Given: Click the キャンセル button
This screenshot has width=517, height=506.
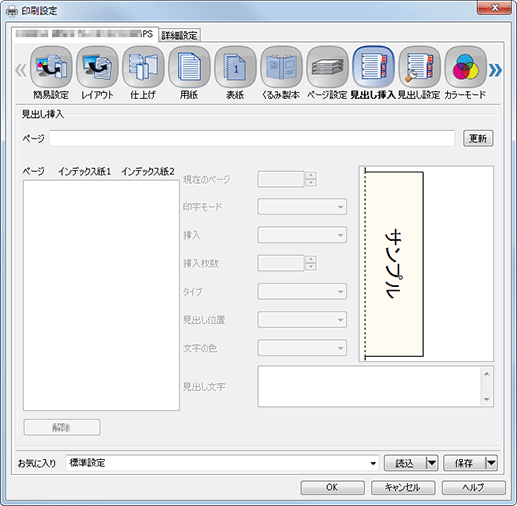Looking at the screenshot, I should click(403, 488).
